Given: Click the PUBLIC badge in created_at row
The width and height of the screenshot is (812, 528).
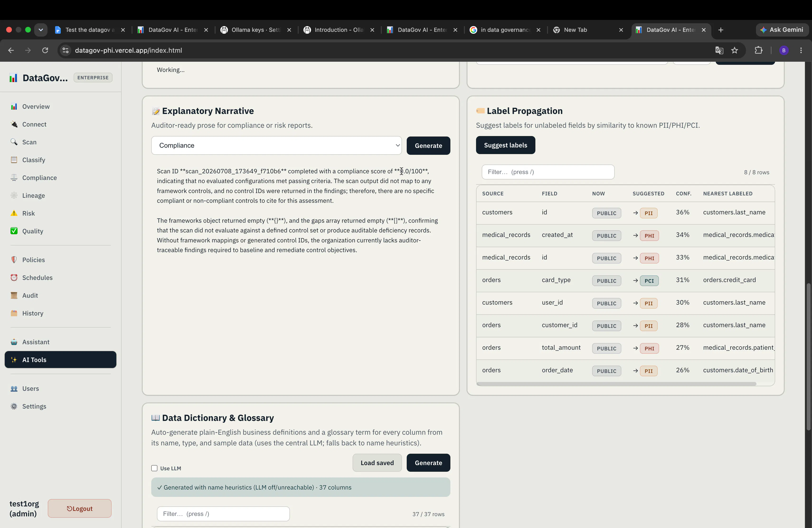Looking at the screenshot, I should tap(606, 236).
